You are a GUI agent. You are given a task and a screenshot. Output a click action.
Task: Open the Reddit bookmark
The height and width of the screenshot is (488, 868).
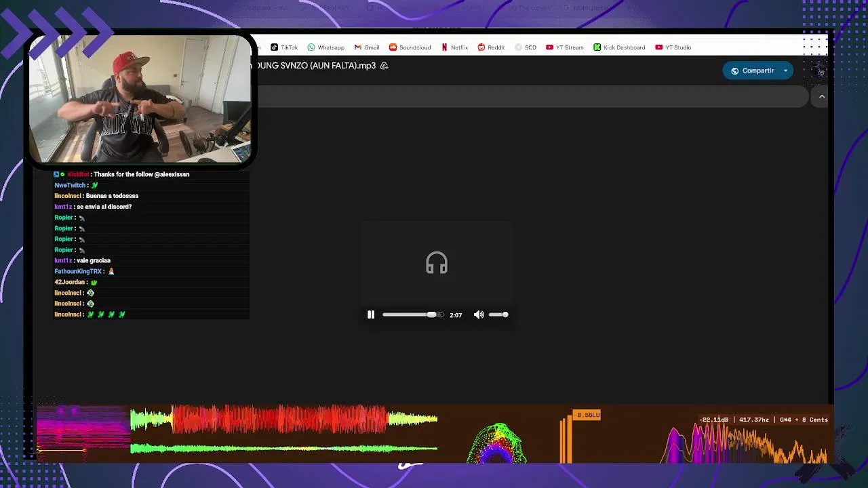click(x=491, y=47)
